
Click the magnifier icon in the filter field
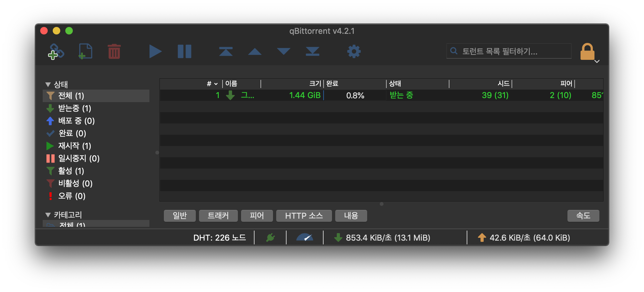coord(454,51)
